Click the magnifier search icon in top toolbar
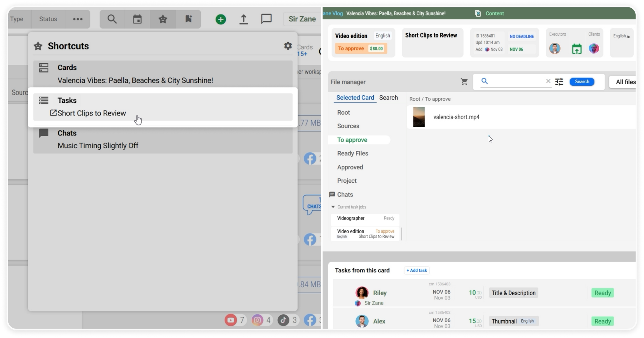This screenshot has height=338, width=644. click(112, 19)
